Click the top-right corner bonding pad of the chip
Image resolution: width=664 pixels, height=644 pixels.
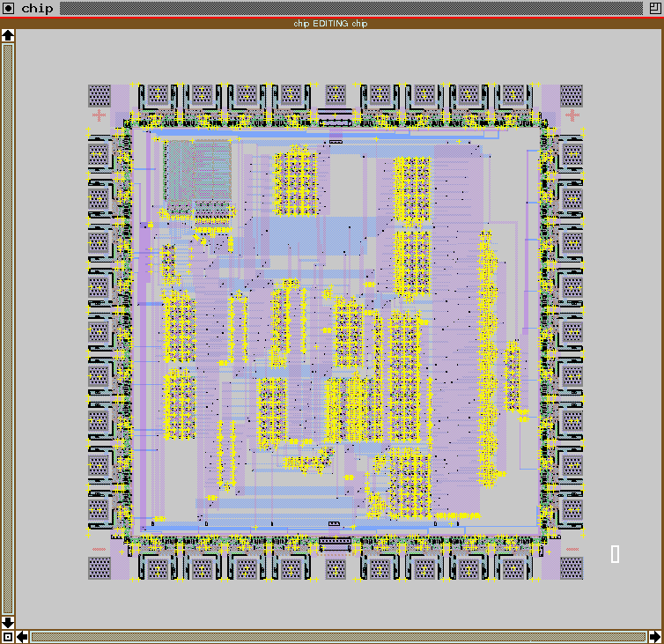coord(572,96)
